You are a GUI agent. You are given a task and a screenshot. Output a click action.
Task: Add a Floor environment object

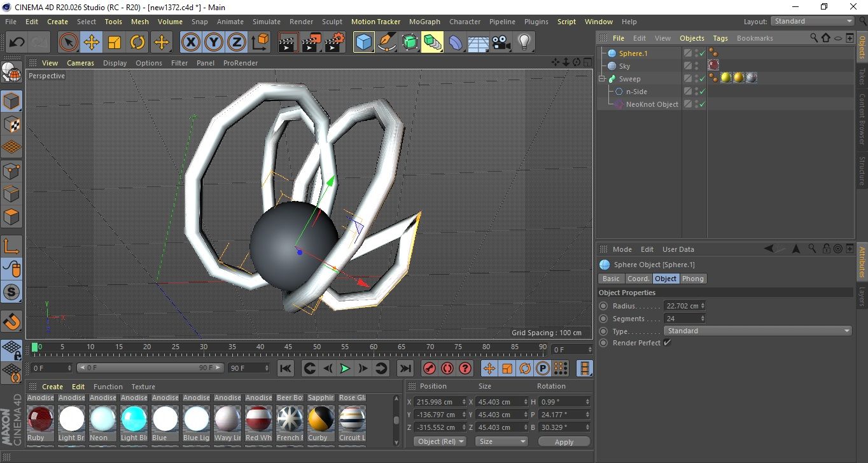tap(478, 43)
